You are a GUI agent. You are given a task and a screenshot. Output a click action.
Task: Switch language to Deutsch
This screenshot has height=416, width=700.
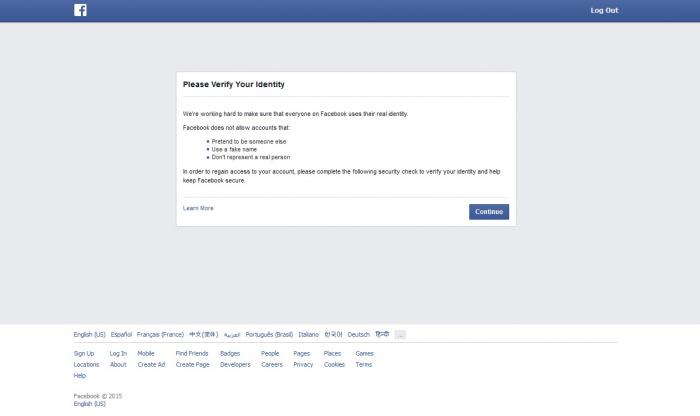pos(358,334)
